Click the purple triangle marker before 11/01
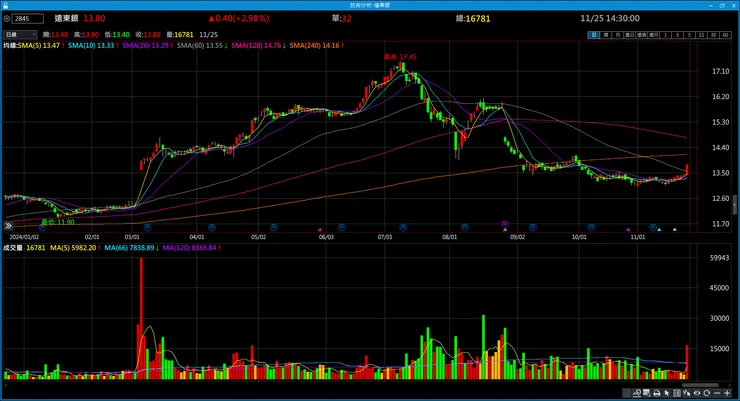740x401 pixels. [x=628, y=230]
